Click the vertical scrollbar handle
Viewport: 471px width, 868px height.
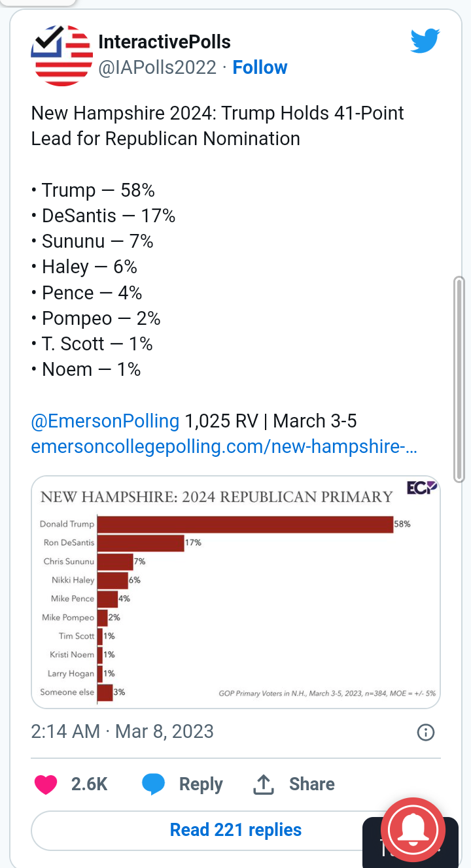(459, 379)
